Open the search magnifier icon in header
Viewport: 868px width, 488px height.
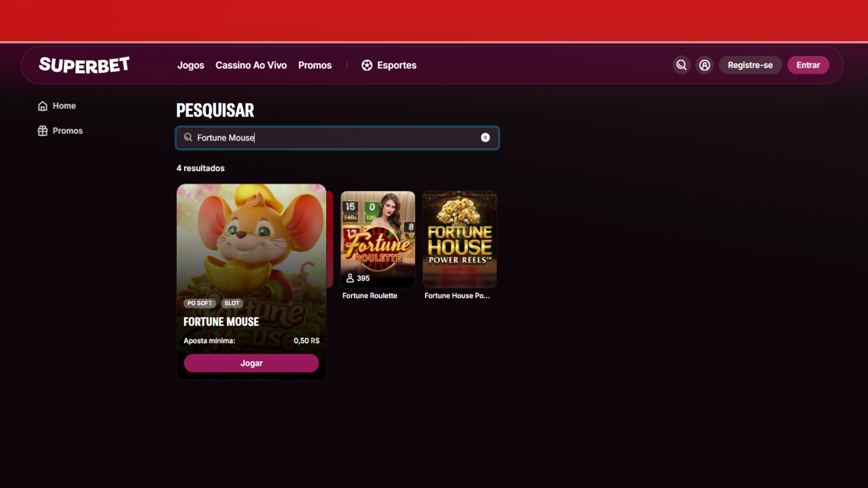pos(681,65)
